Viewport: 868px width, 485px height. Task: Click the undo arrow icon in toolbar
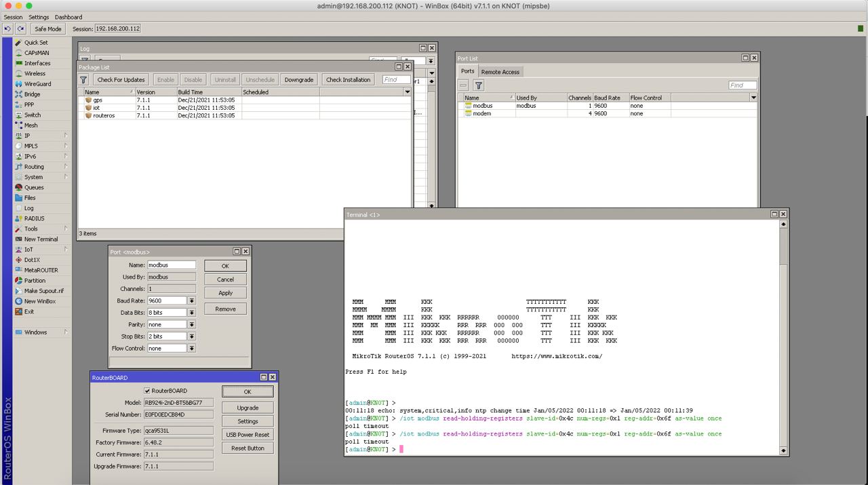(x=7, y=28)
